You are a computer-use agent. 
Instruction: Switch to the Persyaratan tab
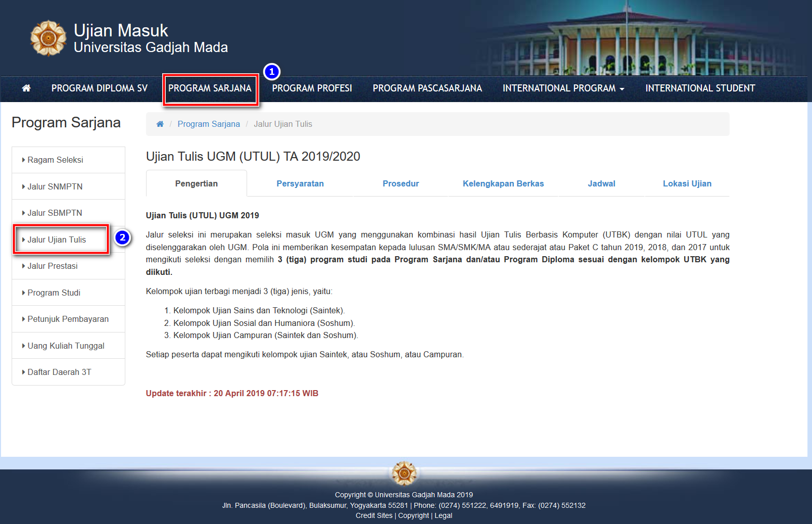point(300,184)
